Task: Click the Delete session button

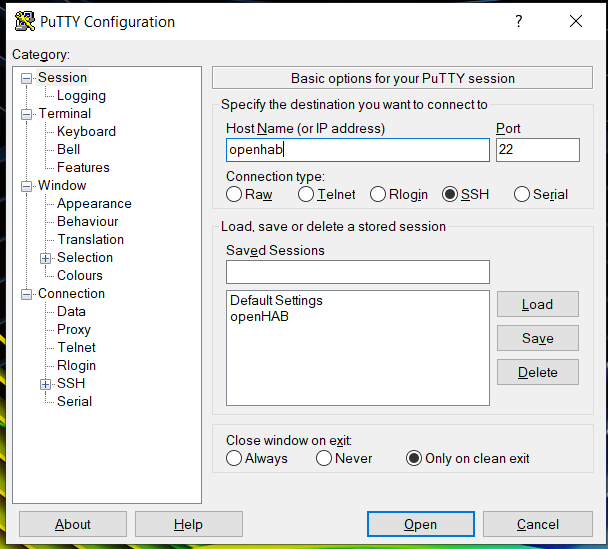Action: [538, 372]
